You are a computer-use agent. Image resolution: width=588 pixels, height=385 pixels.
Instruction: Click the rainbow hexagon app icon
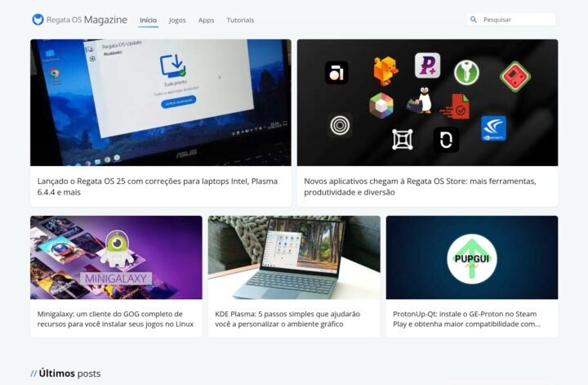[x=381, y=105]
